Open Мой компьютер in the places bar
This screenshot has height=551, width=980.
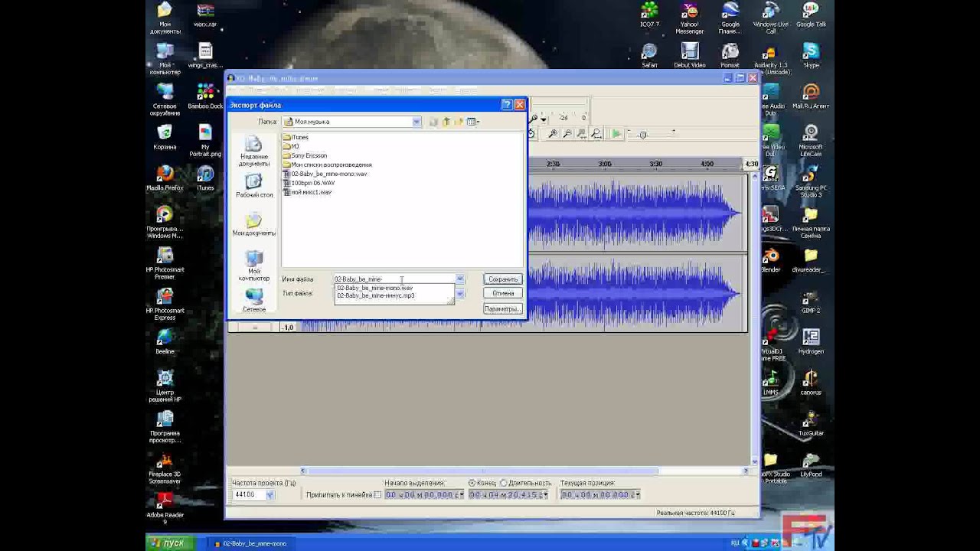[253, 266]
